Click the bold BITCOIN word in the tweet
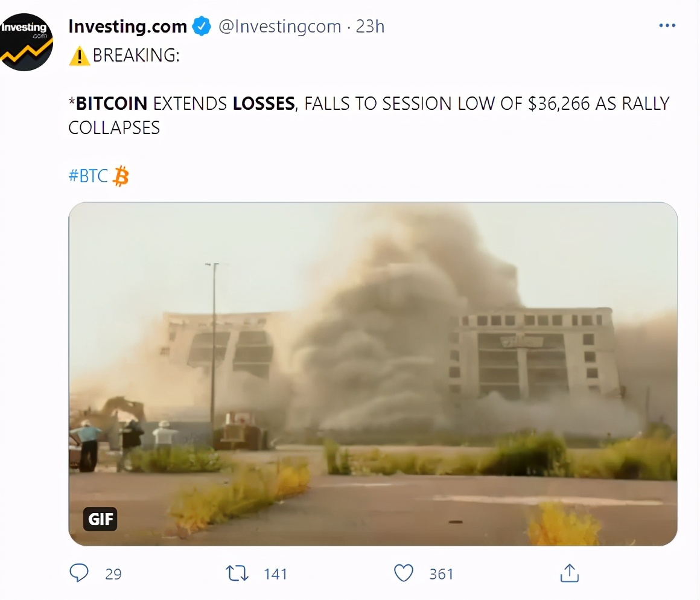700x600 pixels. [112, 104]
